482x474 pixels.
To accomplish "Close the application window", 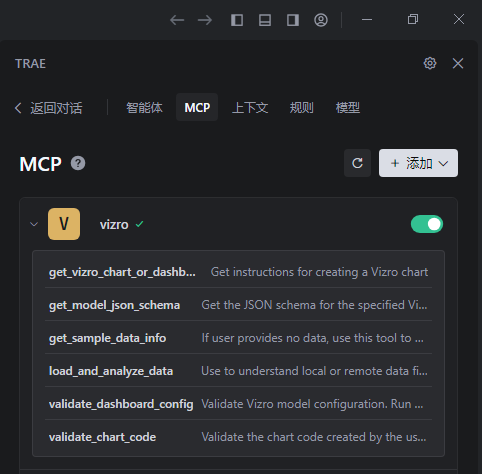I will 459,19.
